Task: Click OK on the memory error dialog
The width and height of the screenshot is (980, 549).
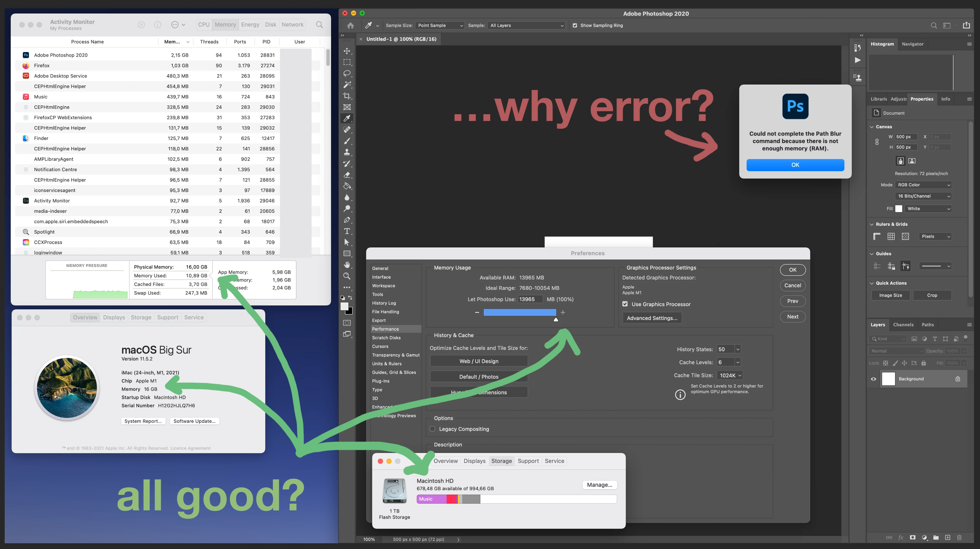Action: coord(795,165)
